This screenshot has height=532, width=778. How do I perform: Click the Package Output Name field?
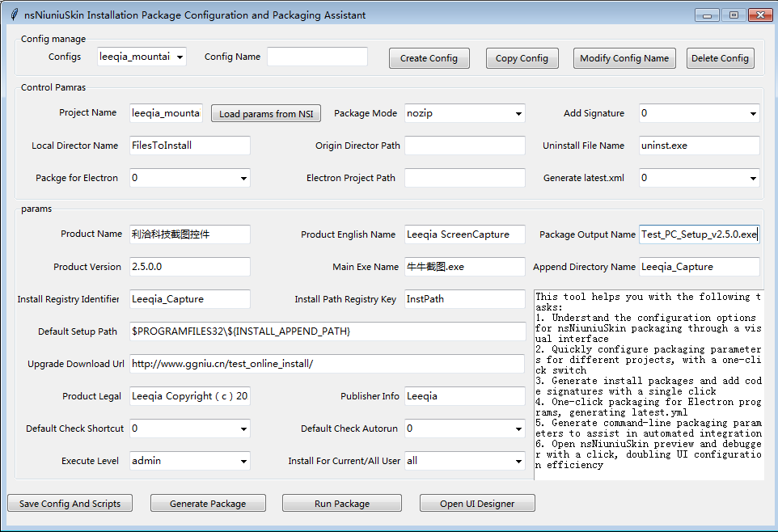(x=699, y=234)
